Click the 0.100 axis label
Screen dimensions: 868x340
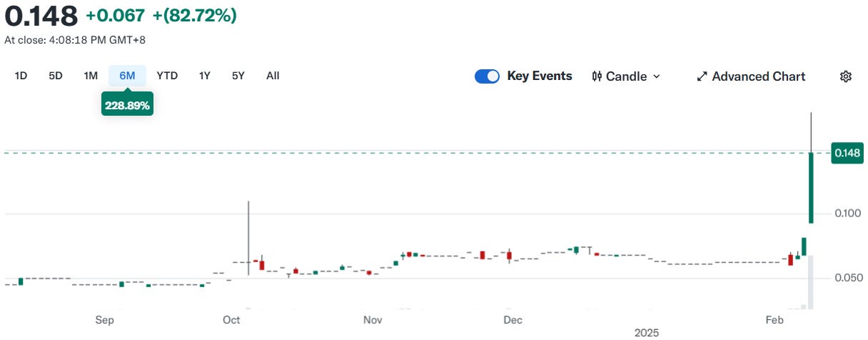(847, 214)
